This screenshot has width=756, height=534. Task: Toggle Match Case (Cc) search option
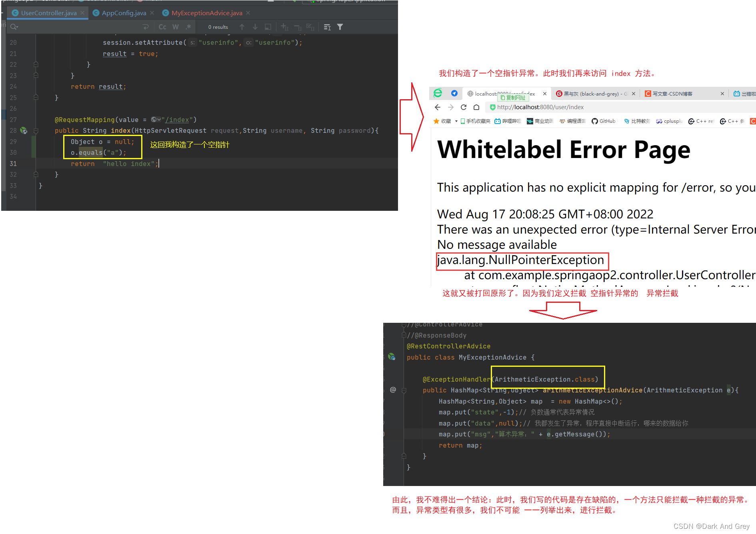(162, 27)
